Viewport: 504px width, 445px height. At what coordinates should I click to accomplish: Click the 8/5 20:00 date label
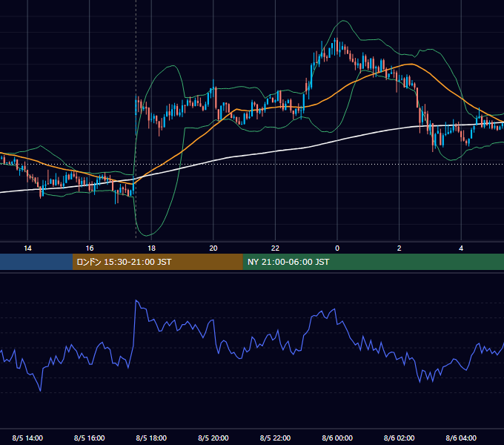coord(213,438)
